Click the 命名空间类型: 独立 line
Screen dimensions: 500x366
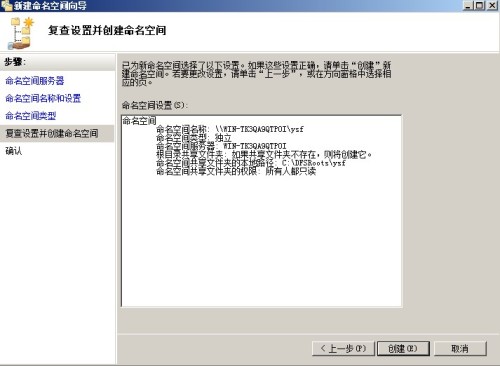[194, 137]
